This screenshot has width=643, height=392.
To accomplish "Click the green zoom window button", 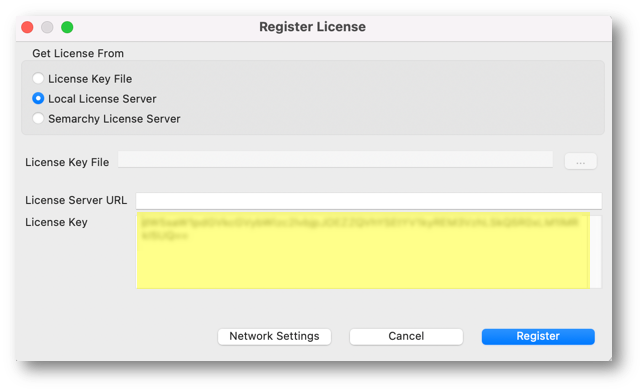I will click(67, 27).
